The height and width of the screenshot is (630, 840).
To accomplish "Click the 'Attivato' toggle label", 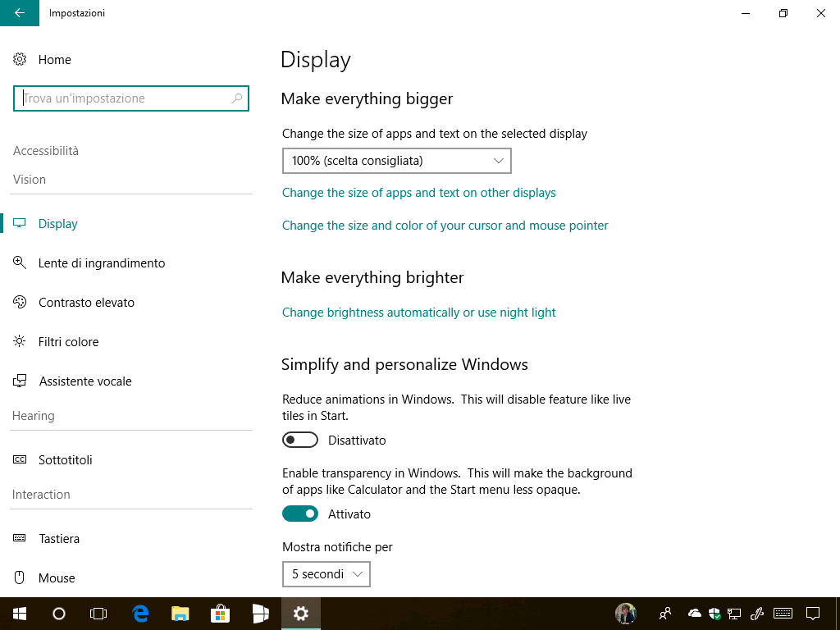I will (349, 514).
